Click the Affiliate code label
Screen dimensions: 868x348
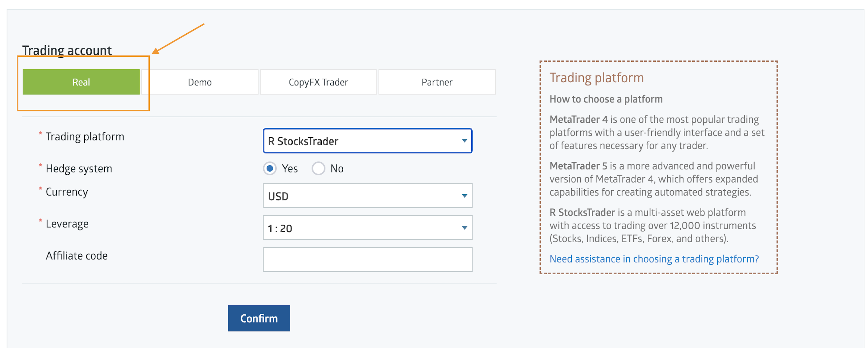pos(77,256)
